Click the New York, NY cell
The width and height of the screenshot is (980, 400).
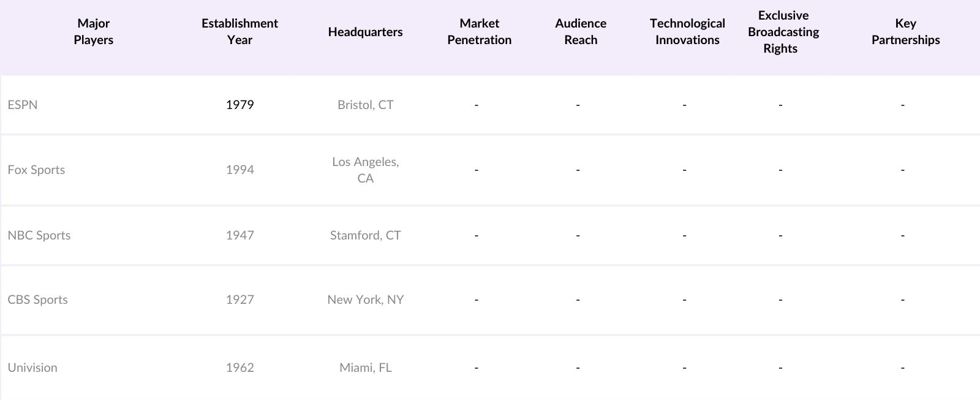365,300
